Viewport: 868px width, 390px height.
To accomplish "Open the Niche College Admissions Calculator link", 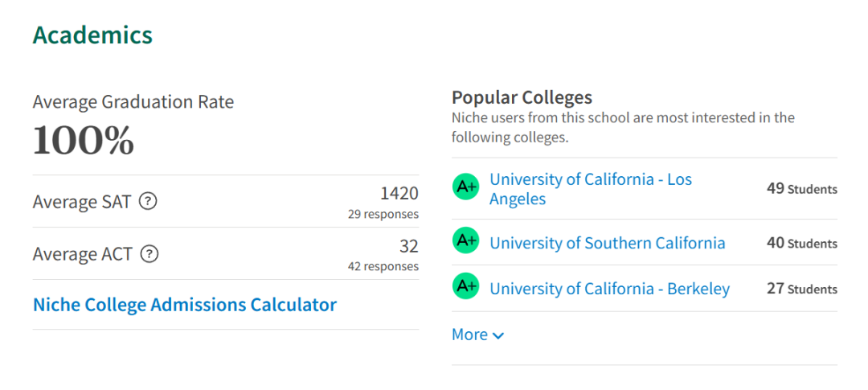I will coord(185,305).
